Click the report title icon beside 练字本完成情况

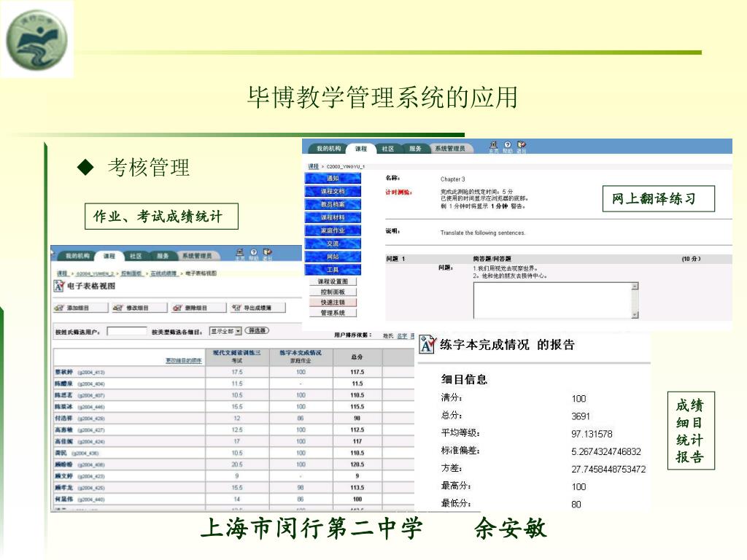point(427,344)
